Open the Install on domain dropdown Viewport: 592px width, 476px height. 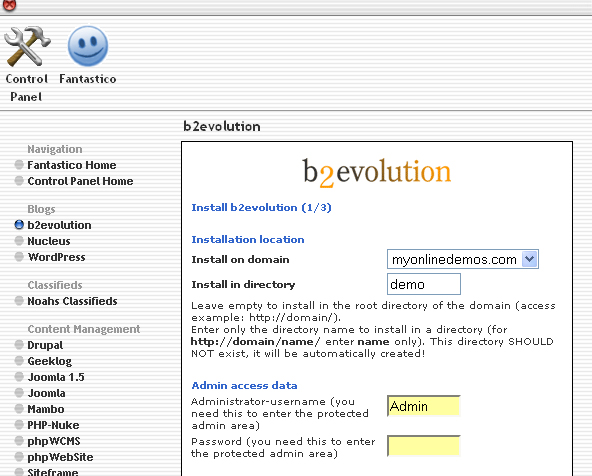click(462, 259)
